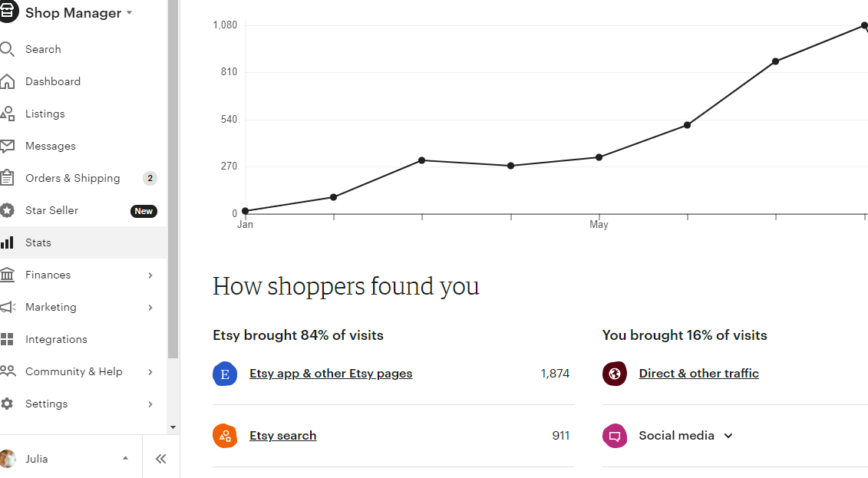The width and height of the screenshot is (868, 478).
Task: Click the Etsy search orange icon
Action: [225, 436]
